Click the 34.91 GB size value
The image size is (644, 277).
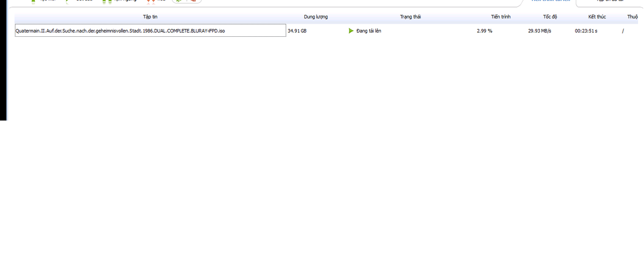(297, 31)
